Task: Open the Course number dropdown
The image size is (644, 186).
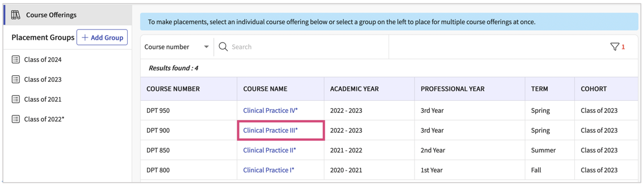Action: [176, 47]
